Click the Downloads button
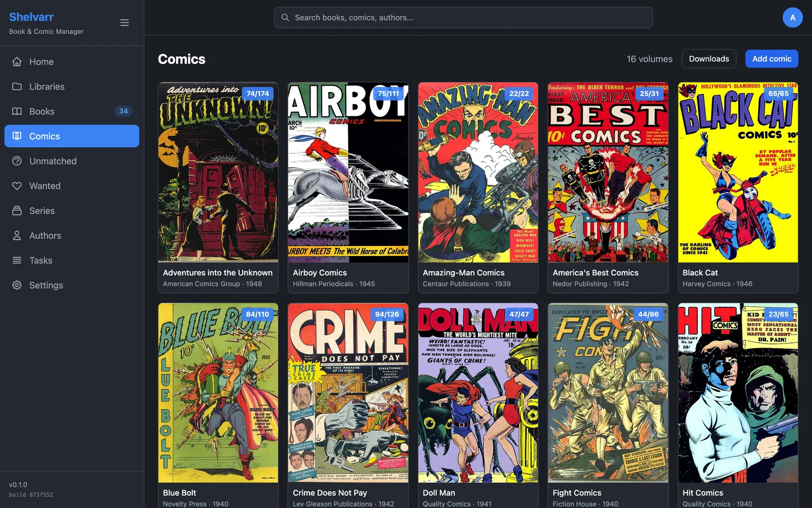 (x=708, y=59)
